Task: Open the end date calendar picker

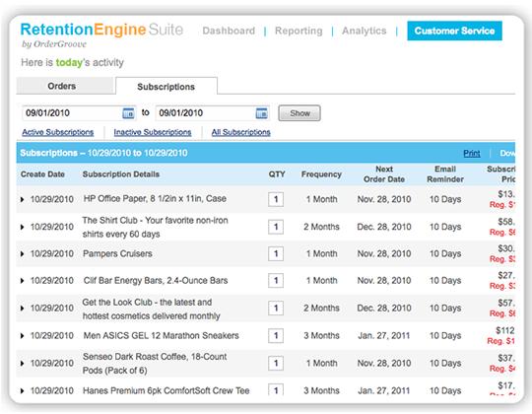Action: click(x=261, y=113)
